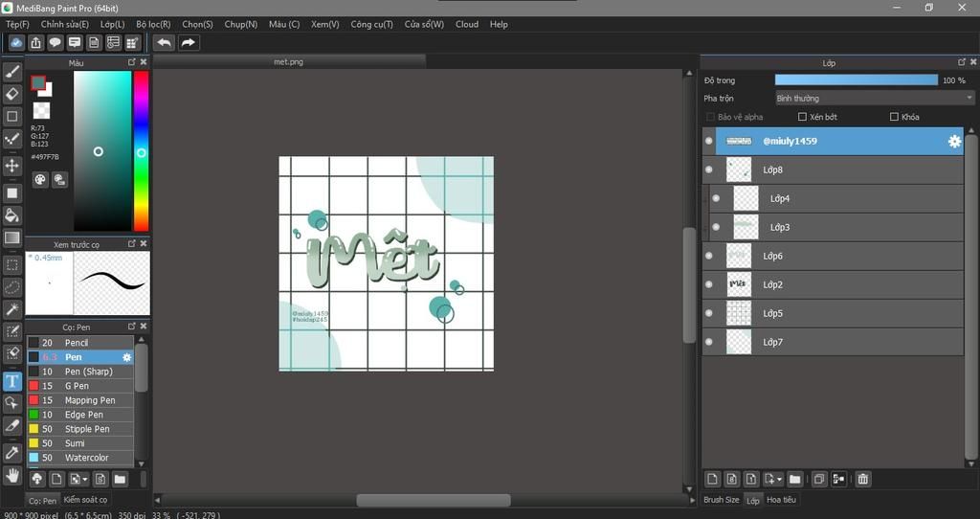Enable the Xén bớt checkbox
Image resolution: width=980 pixels, height=519 pixels.
pyautogui.click(x=803, y=117)
